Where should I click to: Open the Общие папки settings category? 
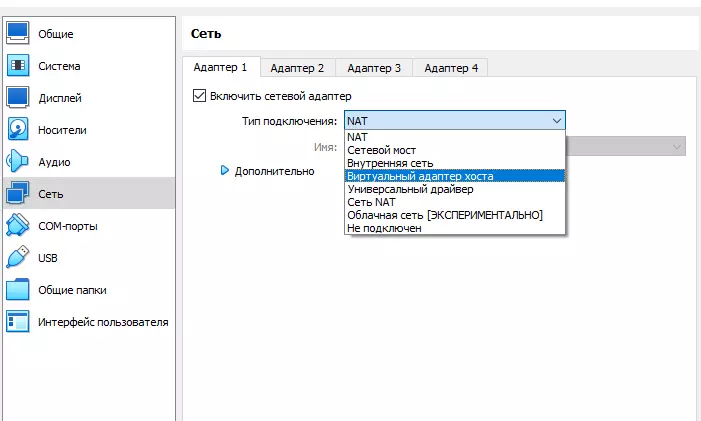click(89, 290)
